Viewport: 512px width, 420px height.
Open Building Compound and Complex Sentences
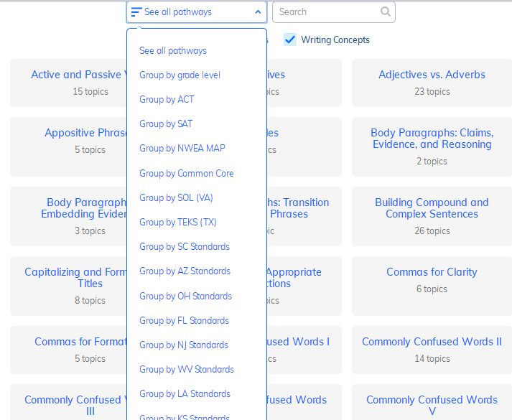432,208
